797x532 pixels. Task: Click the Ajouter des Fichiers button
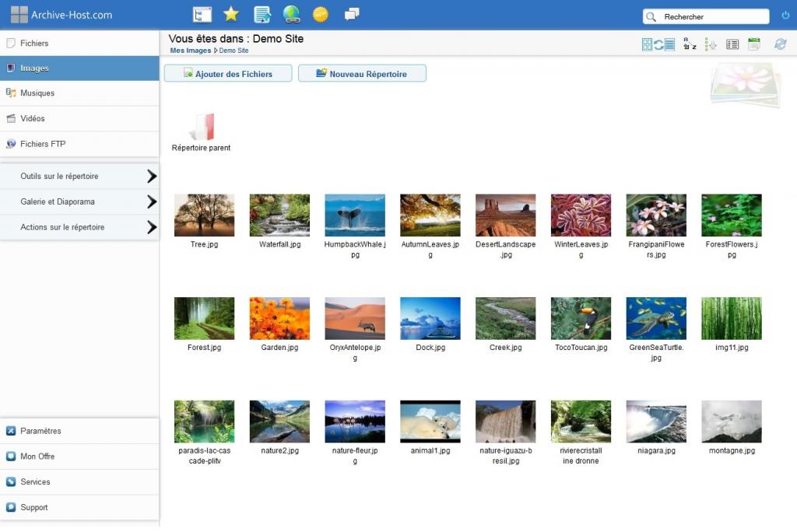[228, 74]
